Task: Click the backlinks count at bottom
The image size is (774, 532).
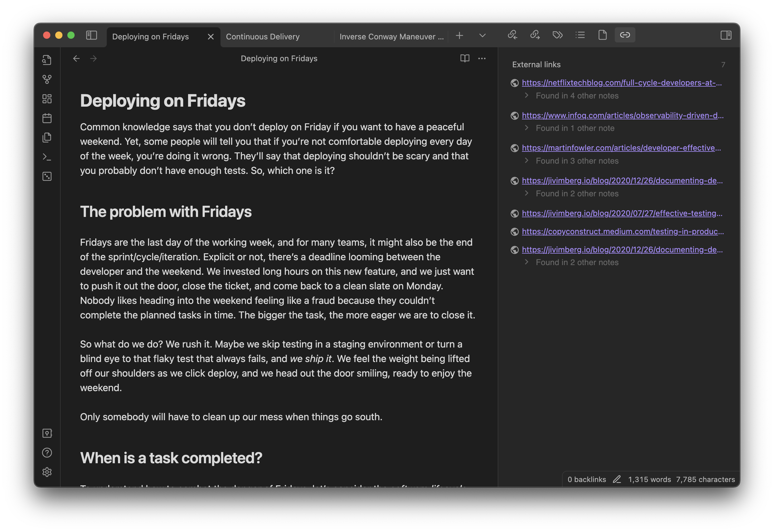Action: [x=586, y=479]
